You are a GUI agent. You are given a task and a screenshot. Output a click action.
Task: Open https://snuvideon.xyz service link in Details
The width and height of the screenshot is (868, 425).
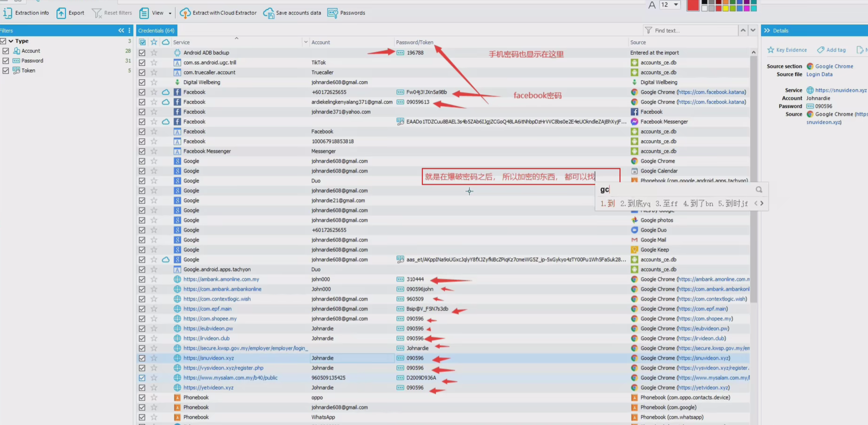(841, 90)
